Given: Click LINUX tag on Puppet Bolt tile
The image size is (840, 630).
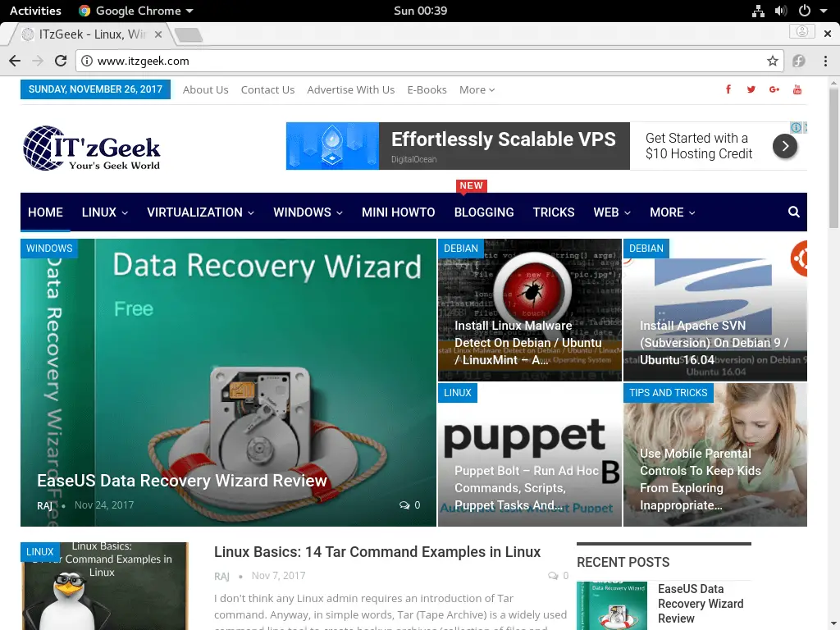Looking at the screenshot, I should [458, 393].
